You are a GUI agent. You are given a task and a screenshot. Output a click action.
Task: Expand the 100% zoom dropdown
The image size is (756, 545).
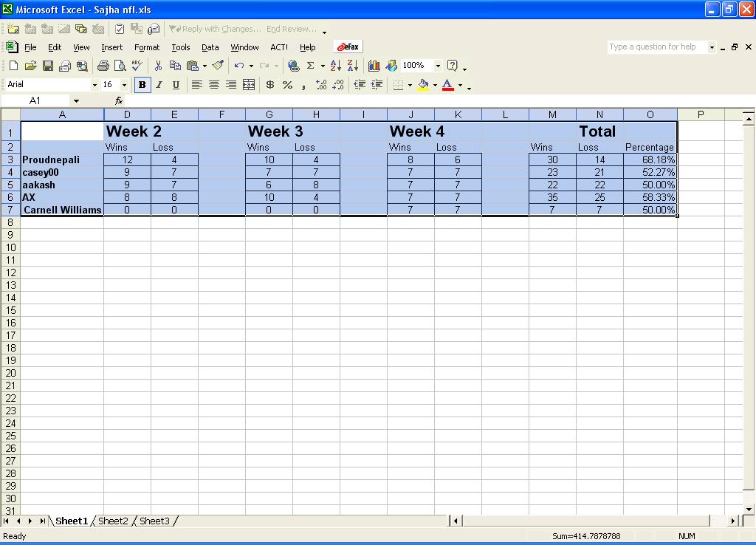(x=437, y=66)
